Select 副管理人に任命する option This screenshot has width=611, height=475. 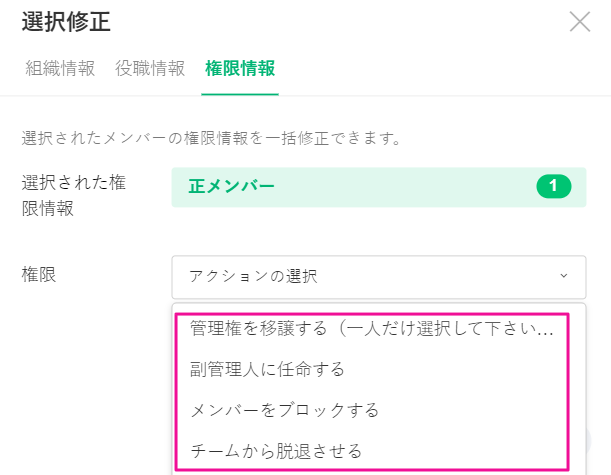[267, 369]
